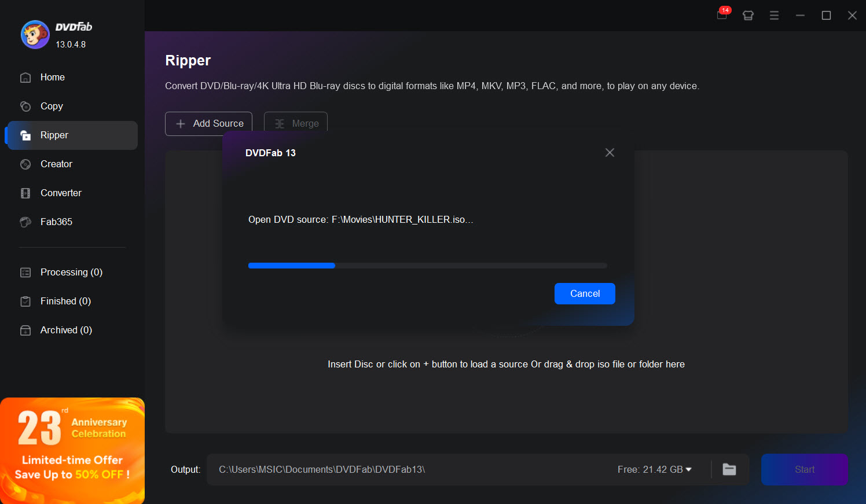866x504 pixels.
Task: Select the Creator module
Action: tap(56, 164)
